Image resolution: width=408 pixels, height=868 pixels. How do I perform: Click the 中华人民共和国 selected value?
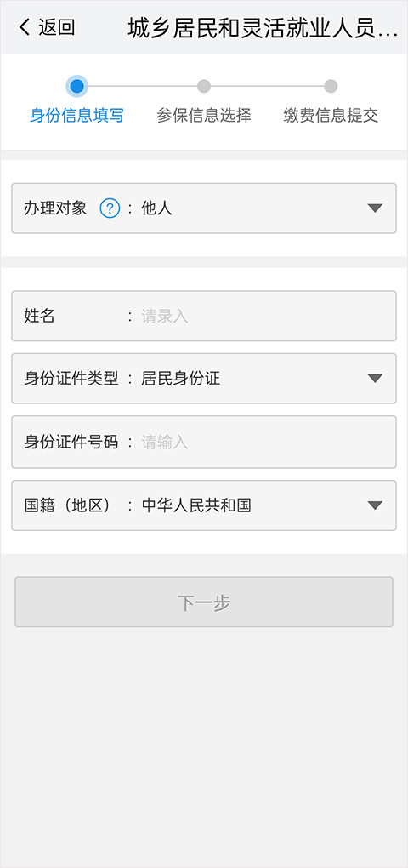click(x=197, y=505)
